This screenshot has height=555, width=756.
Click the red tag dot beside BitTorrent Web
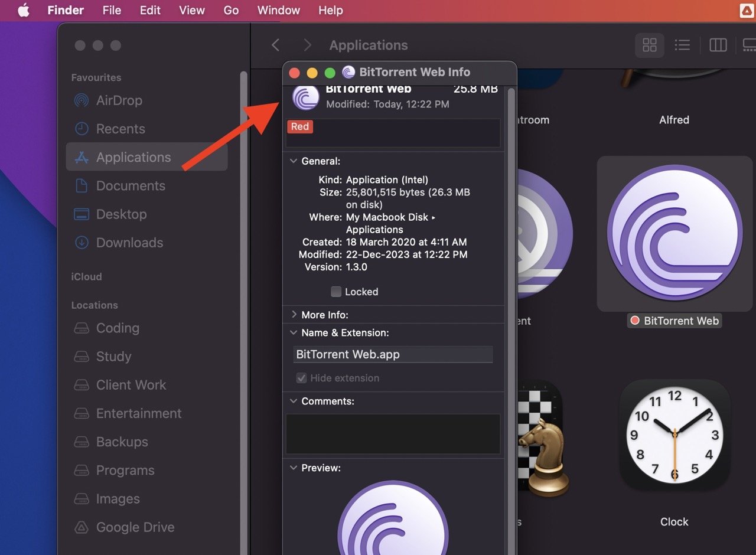(x=635, y=321)
